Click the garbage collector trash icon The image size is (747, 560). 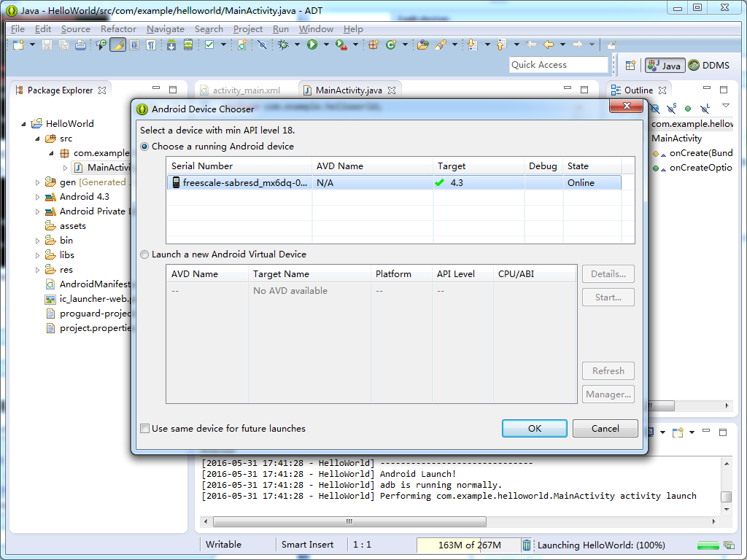tap(526, 545)
